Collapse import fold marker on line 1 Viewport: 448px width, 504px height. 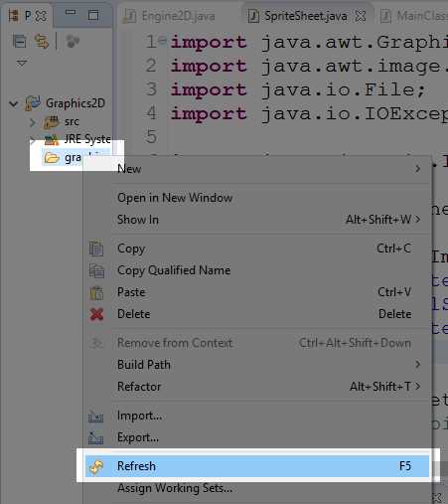pyautogui.click(x=162, y=40)
